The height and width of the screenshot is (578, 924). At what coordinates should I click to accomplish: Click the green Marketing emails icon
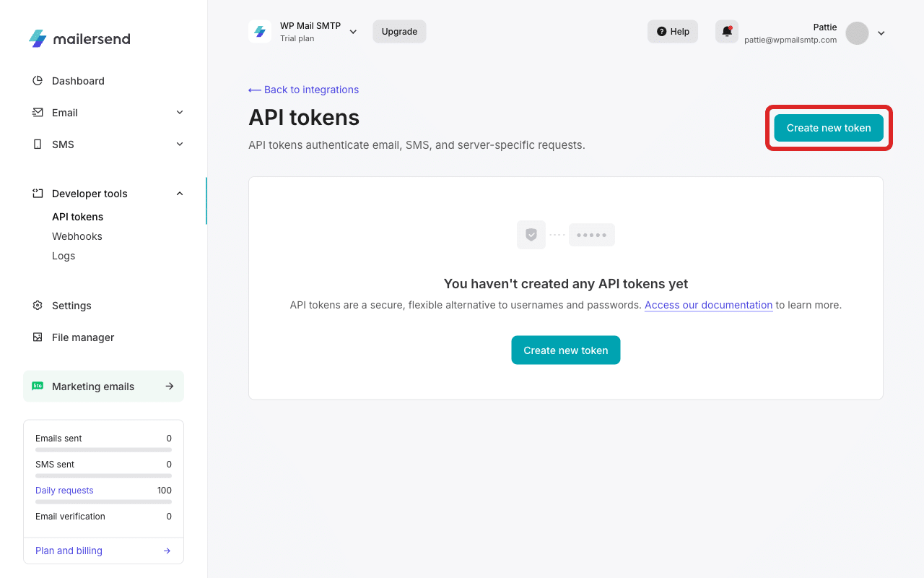click(x=37, y=386)
